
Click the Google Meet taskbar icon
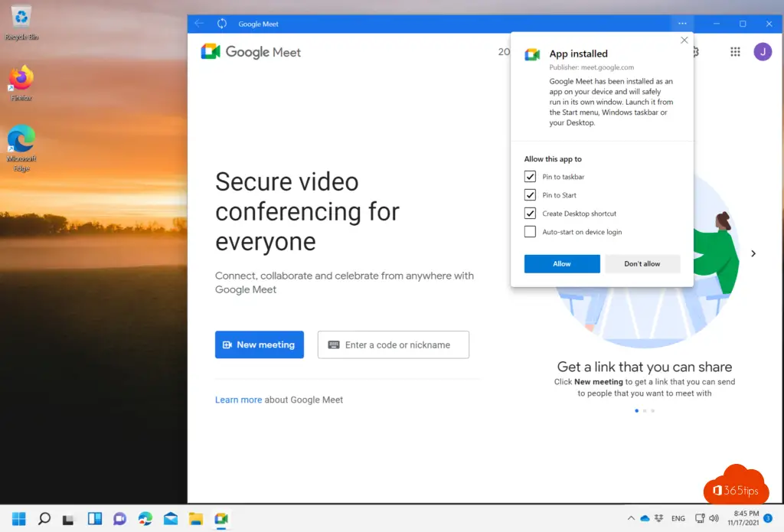(220, 518)
